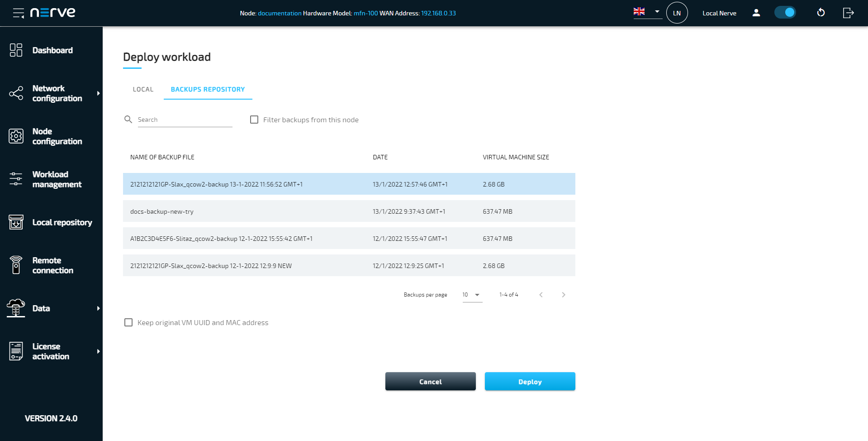The image size is (868, 441).
Task: Click the logout icon
Action: (x=848, y=13)
